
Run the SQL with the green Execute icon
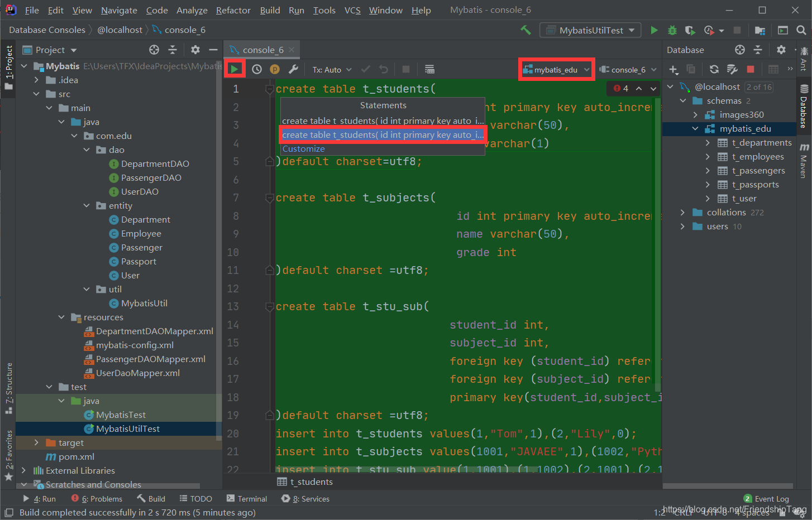pos(235,69)
